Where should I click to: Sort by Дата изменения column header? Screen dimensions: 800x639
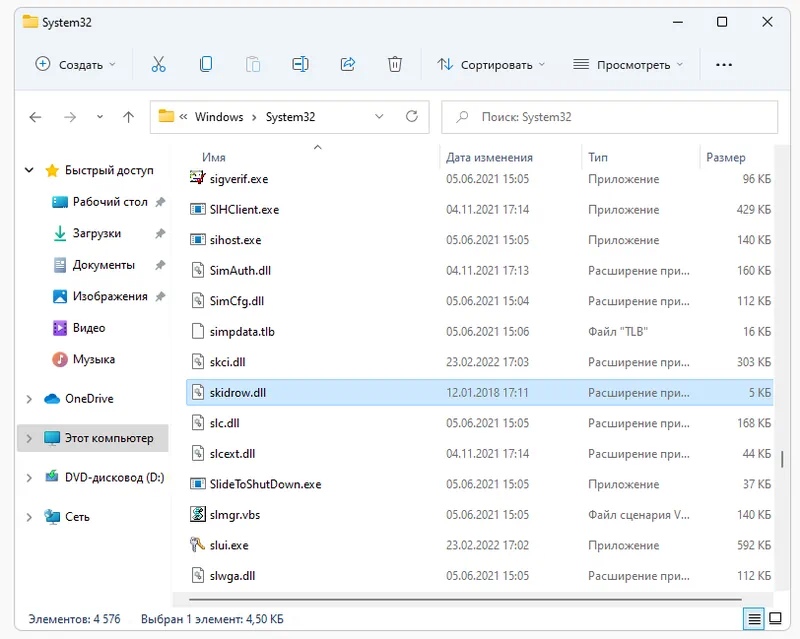(x=489, y=157)
